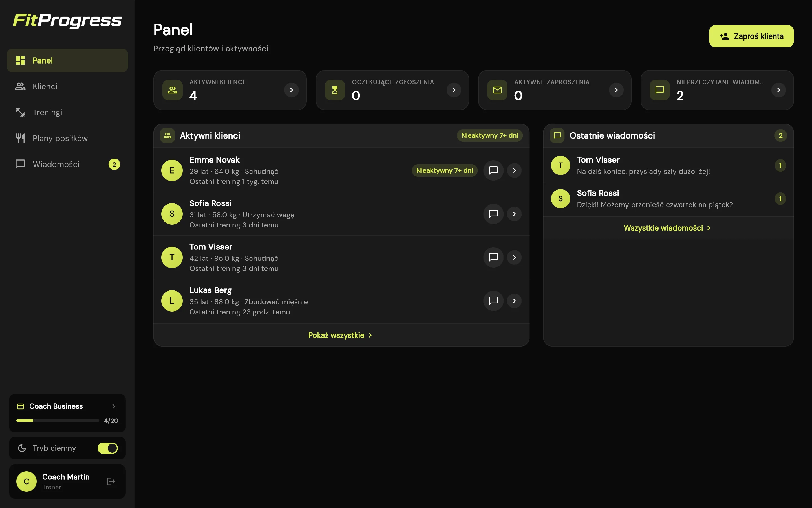Open Treningi in the sidebar

[x=67, y=112]
